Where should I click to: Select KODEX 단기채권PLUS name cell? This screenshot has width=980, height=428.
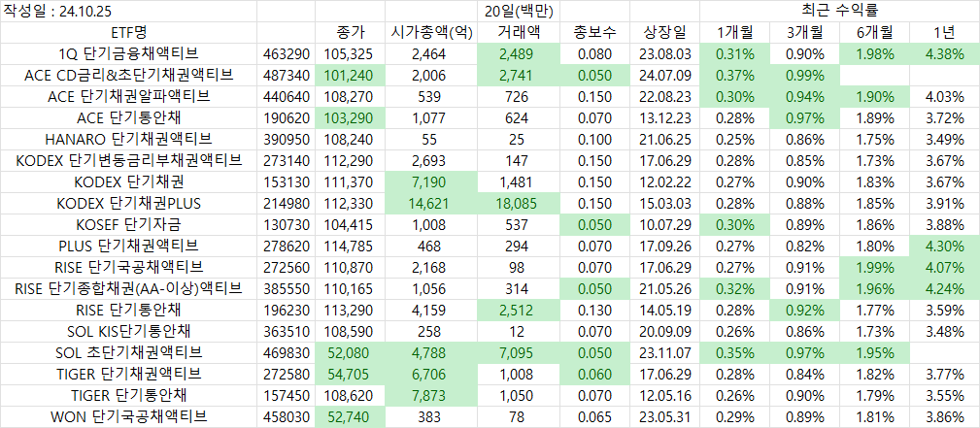(x=128, y=204)
